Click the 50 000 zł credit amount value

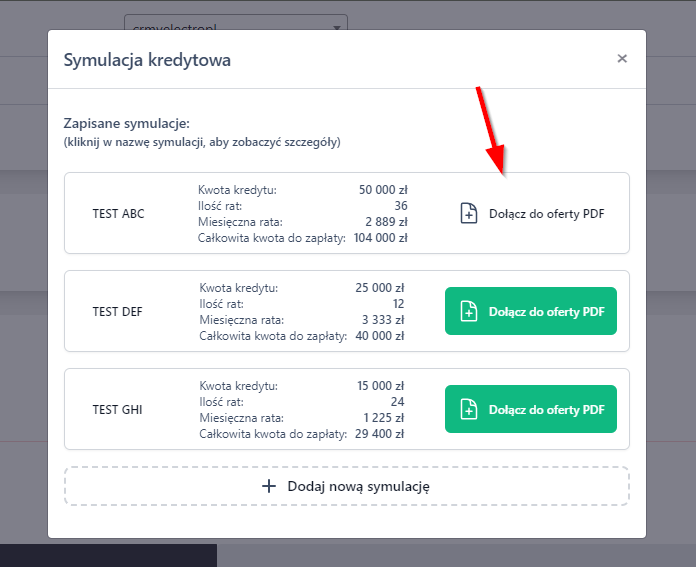click(382, 189)
